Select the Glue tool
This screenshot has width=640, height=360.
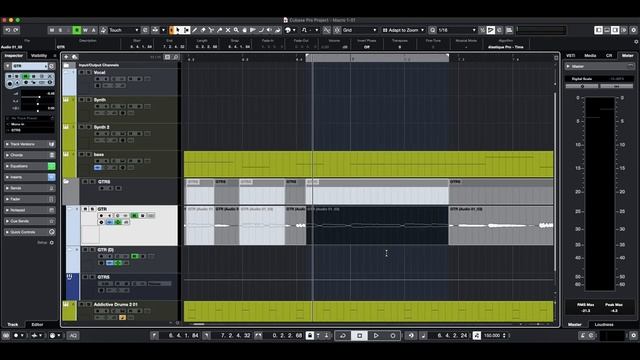(220, 30)
